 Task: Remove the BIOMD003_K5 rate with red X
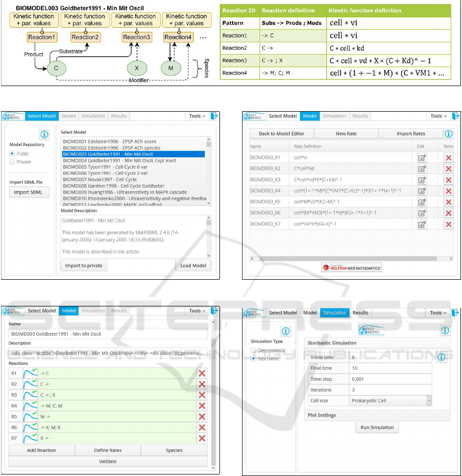pyautogui.click(x=449, y=202)
